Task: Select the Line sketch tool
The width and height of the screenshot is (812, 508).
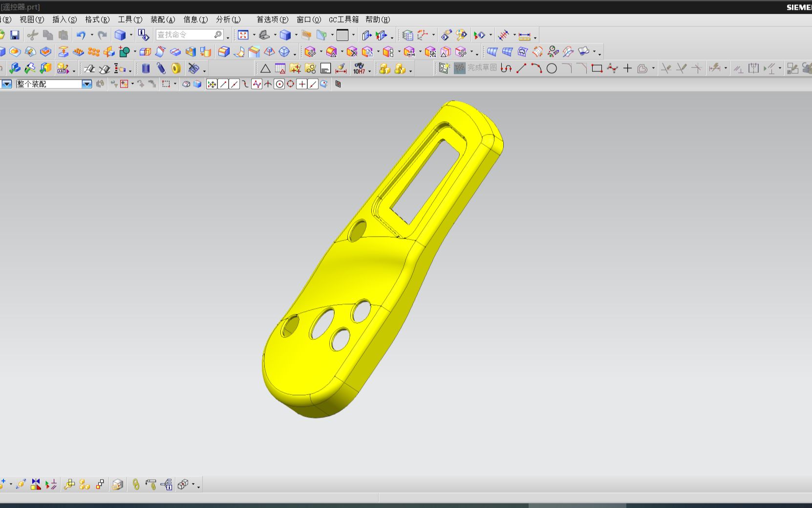Action: 521,68
